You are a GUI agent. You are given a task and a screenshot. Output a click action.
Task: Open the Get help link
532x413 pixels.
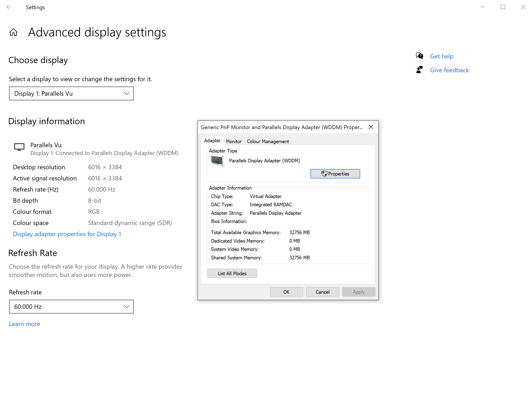(x=441, y=56)
